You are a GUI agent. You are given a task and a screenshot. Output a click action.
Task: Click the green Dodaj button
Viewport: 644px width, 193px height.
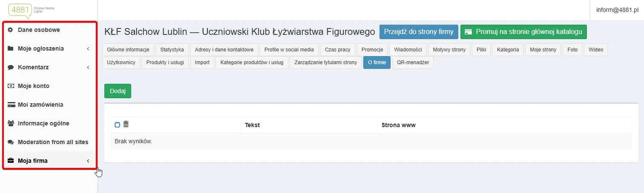pyautogui.click(x=118, y=91)
